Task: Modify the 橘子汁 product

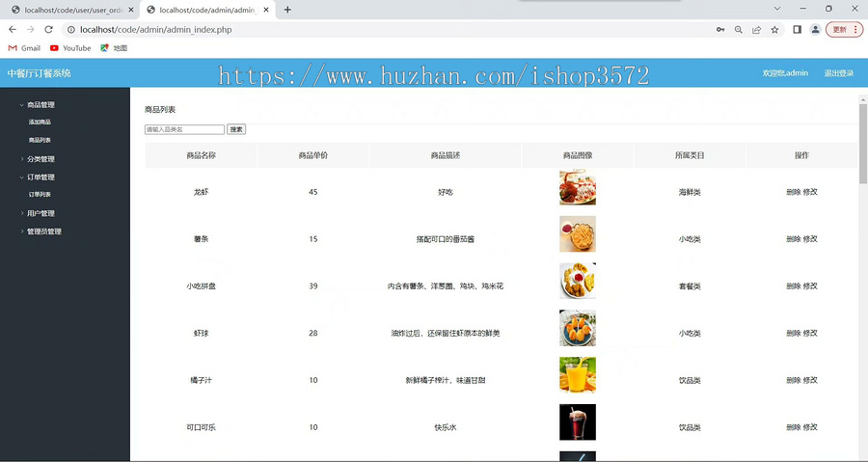Action: pyautogui.click(x=810, y=380)
